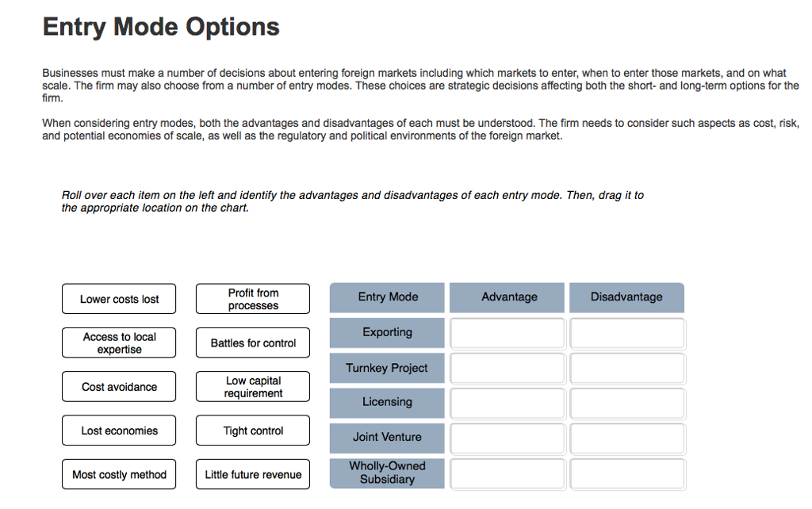Image resolution: width=812 pixels, height=509 pixels.
Task: Select the 'Lower costs lost' item
Action: [118, 299]
